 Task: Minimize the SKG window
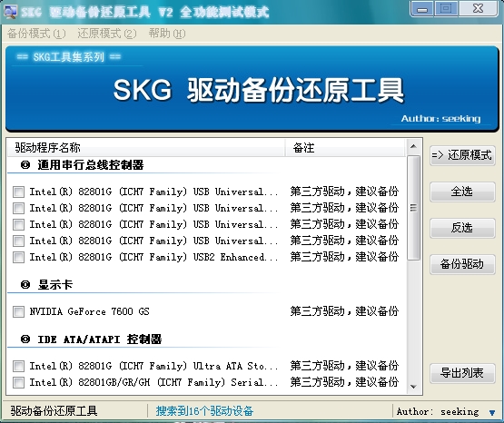pyautogui.click(x=422, y=9)
